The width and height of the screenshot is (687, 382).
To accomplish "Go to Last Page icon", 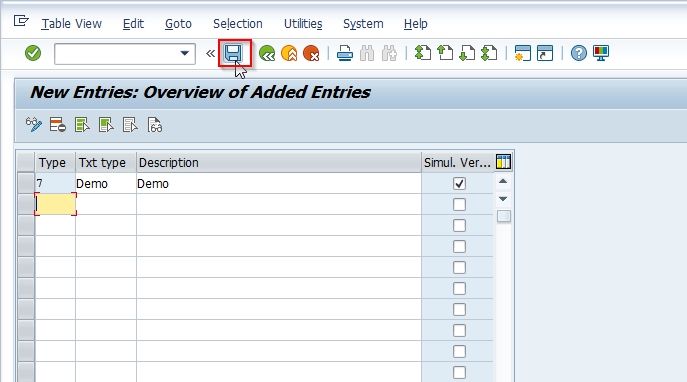I will pos(489,53).
